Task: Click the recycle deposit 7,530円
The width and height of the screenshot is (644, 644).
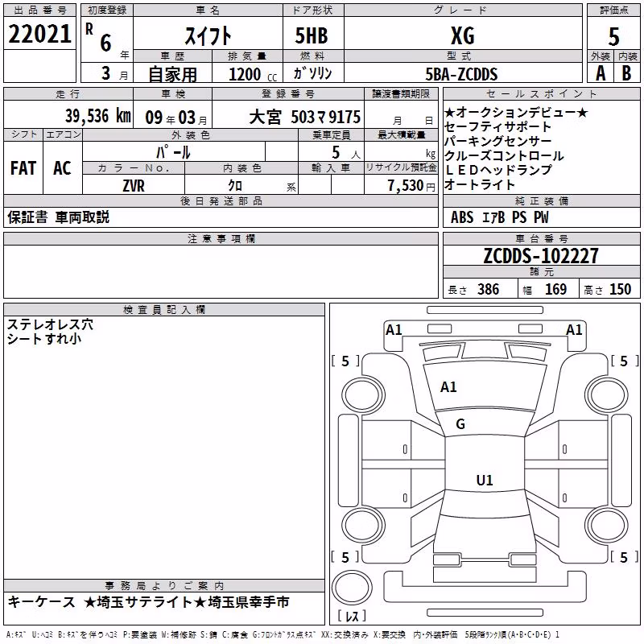Action: coord(411,186)
